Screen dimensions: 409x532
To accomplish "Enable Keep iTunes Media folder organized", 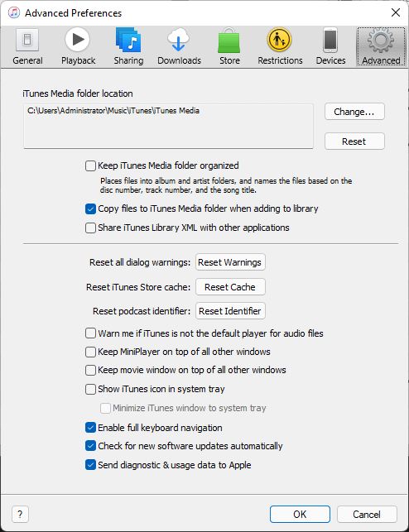I will [x=90, y=166].
